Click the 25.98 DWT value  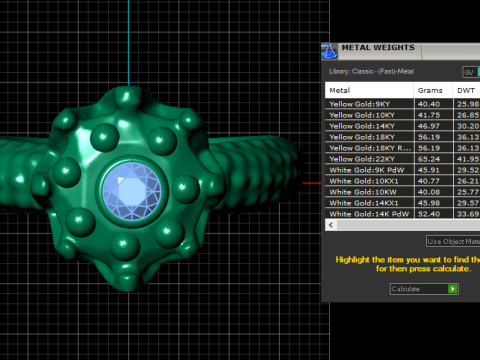click(x=468, y=104)
